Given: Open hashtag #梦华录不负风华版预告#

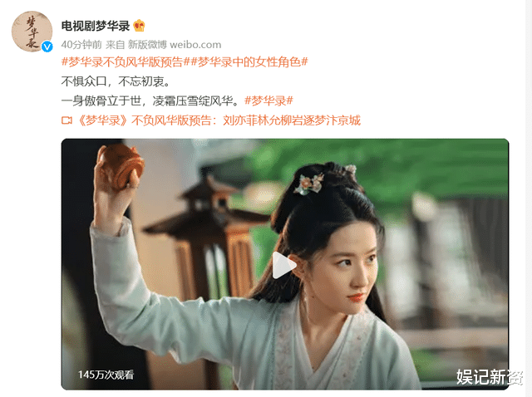Looking at the screenshot, I should pyautogui.click(x=122, y=62).
